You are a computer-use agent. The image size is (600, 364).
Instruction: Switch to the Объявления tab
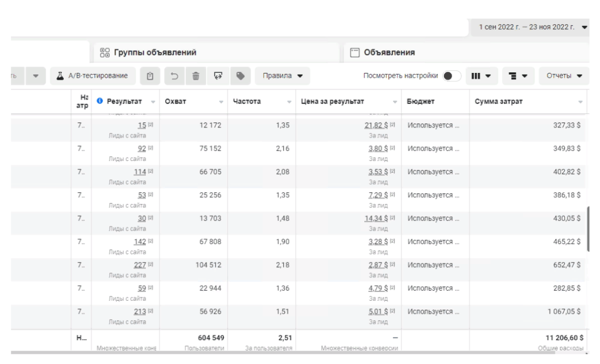click(466, 52)
